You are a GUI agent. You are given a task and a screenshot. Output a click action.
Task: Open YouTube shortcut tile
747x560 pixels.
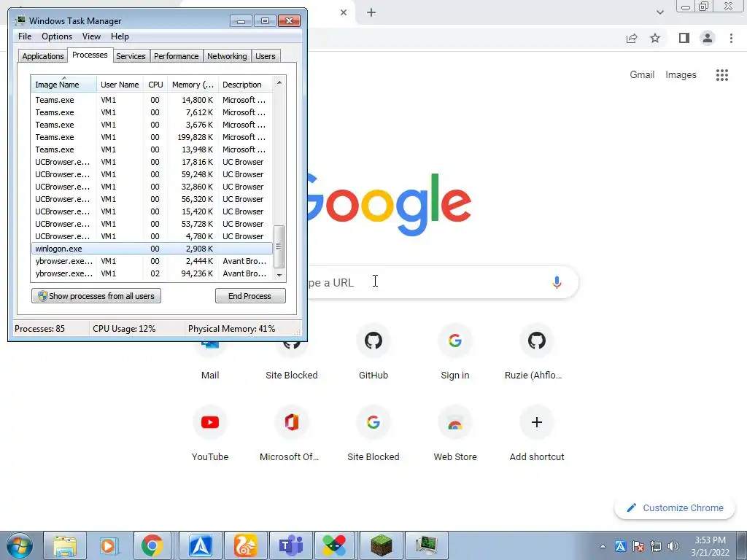click(210, 434)
